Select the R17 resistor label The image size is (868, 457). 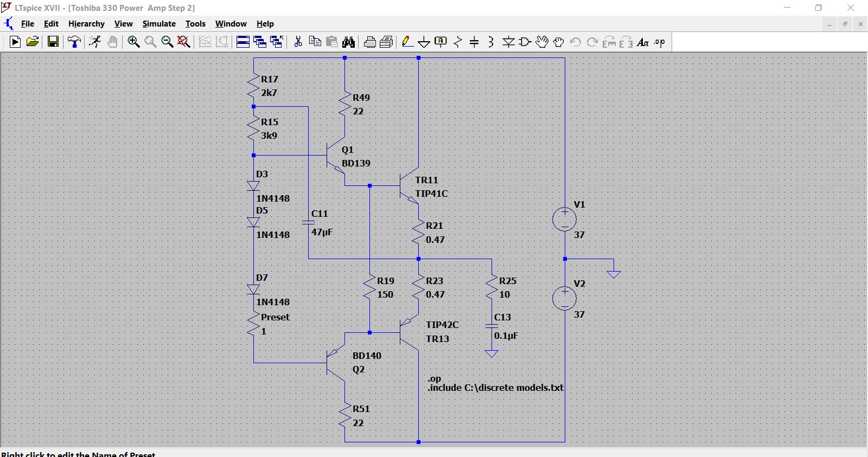pos(270,79)
